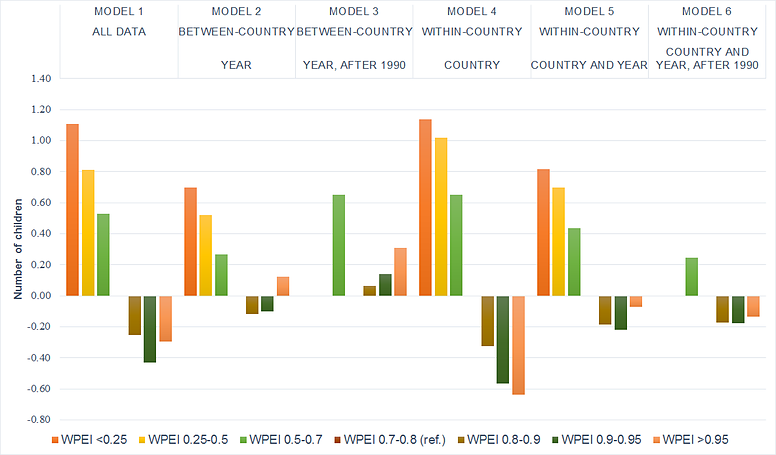Select Model 4 dark green negative bar
This screenshot has width=776, height=455.
(503, 340)
